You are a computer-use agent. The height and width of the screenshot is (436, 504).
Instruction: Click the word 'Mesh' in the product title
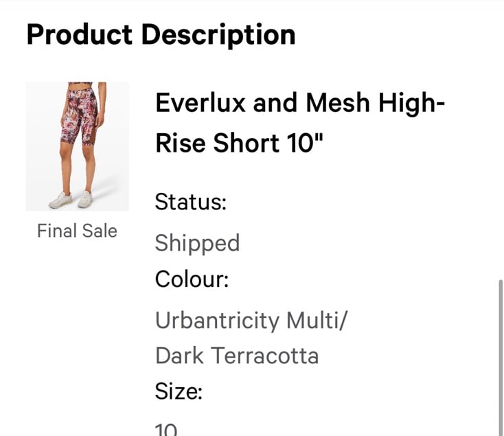(338, 103)
